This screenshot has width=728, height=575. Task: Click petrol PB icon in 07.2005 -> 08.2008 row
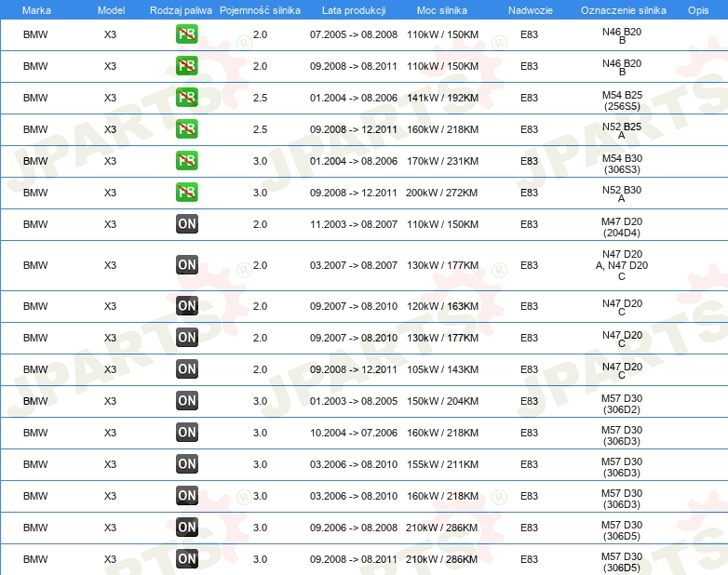(186, 33)
